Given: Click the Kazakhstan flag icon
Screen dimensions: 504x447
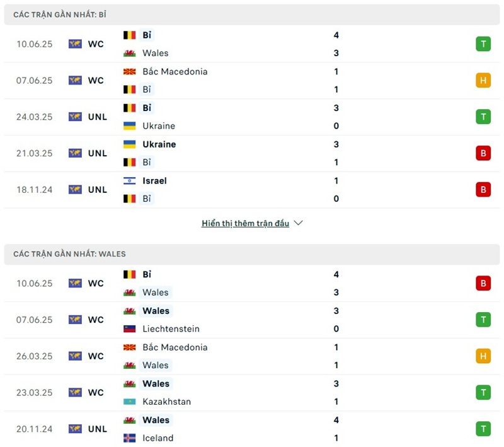Looking at the screenshot, I should click(130, 402).
